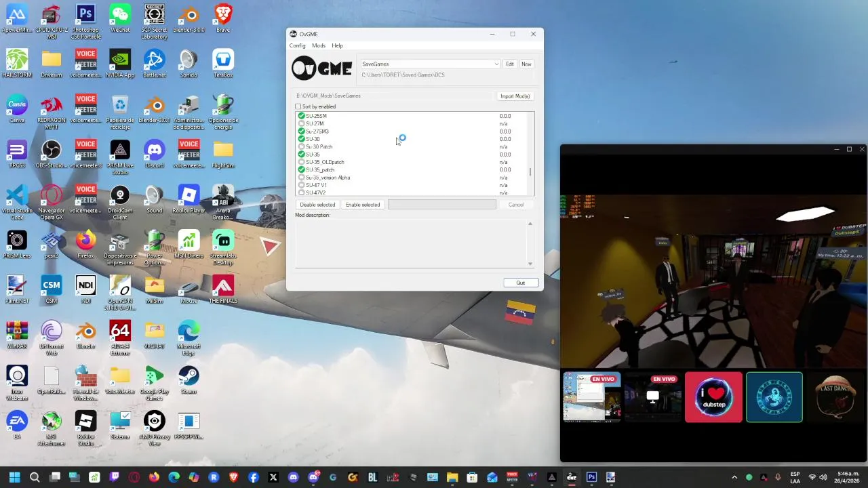
Task: Click the Mod description scroll down arrow
Action: [530, 264]
